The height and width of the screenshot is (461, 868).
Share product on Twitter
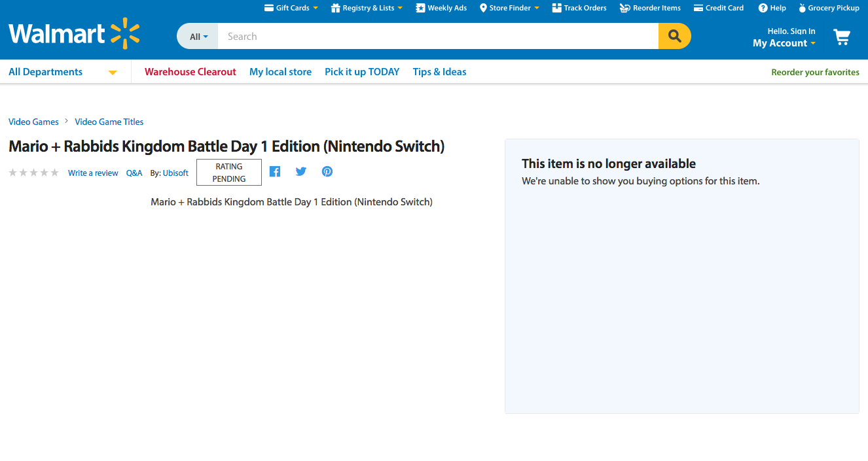(301, 171)
